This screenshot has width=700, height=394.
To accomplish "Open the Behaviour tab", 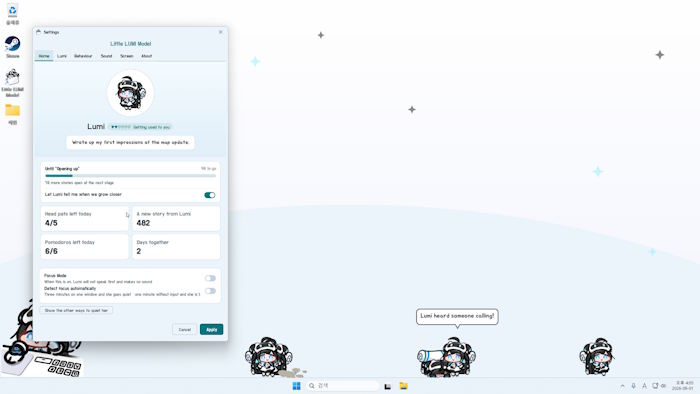I will [x=83, y=56].
